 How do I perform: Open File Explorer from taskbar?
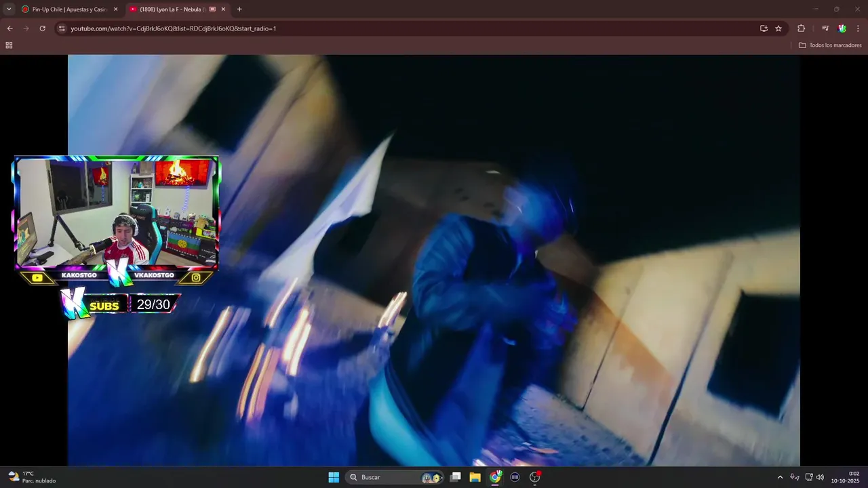475,477
